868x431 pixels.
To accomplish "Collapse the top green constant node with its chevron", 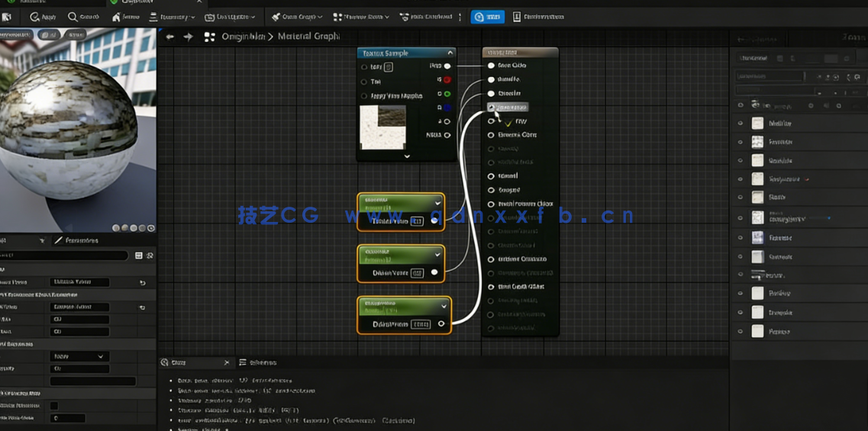I will click(x=438, y=202).
